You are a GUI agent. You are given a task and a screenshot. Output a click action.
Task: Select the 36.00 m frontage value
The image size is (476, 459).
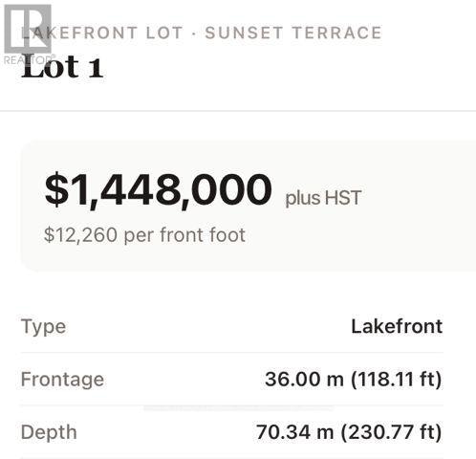tap(304, 379)
